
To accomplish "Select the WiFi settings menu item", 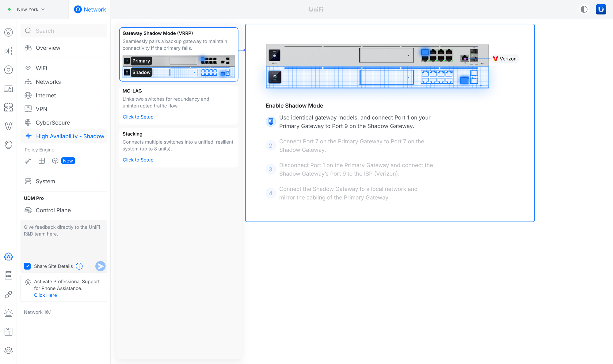I will click(41, 68).
